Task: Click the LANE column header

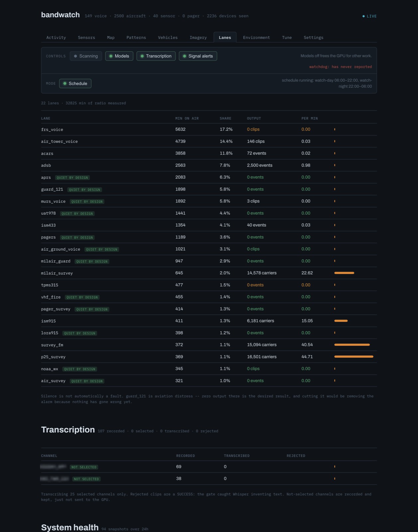Action: 46,118
